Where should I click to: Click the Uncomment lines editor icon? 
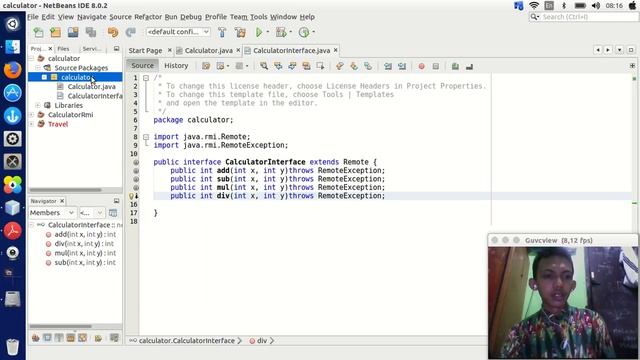tap(469, 66)
